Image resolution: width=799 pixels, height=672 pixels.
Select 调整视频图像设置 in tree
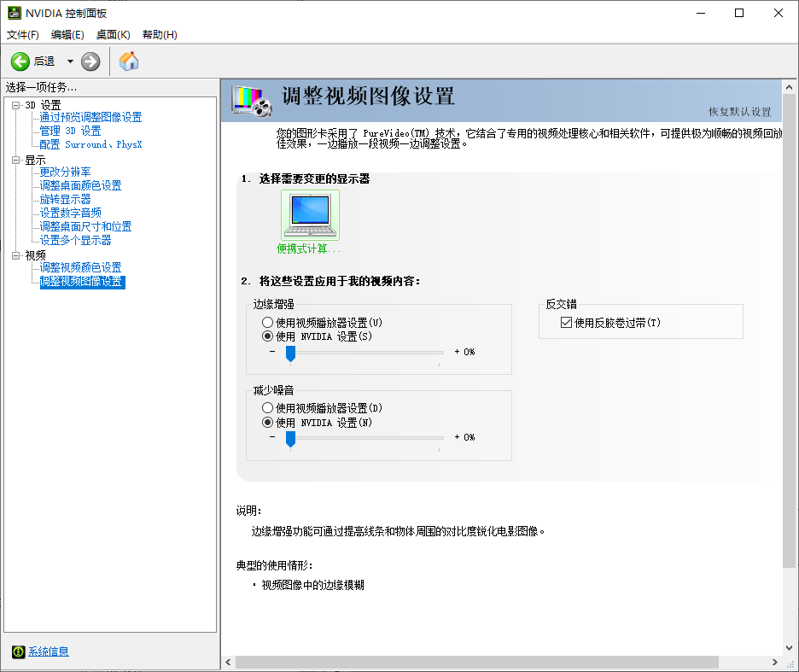click(x=82, y=282)
